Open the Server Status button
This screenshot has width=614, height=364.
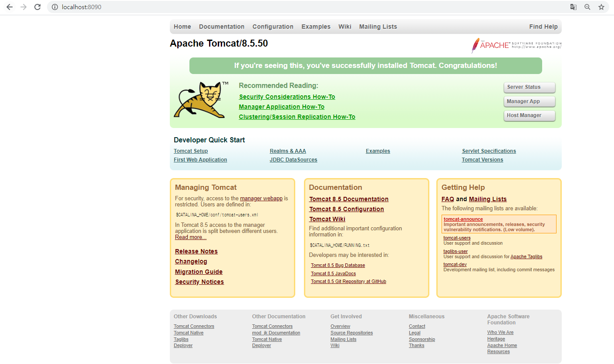click(x=530, y=87)
